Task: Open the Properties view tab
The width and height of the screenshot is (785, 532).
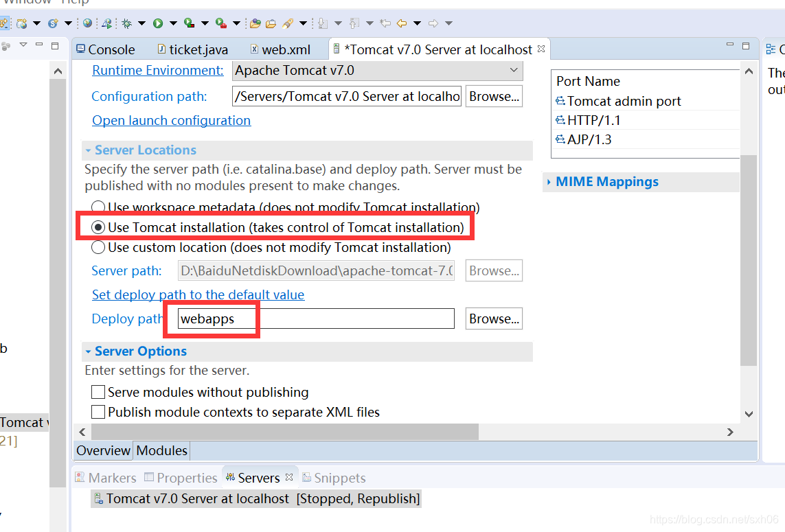Action: [x=181, y=478]
